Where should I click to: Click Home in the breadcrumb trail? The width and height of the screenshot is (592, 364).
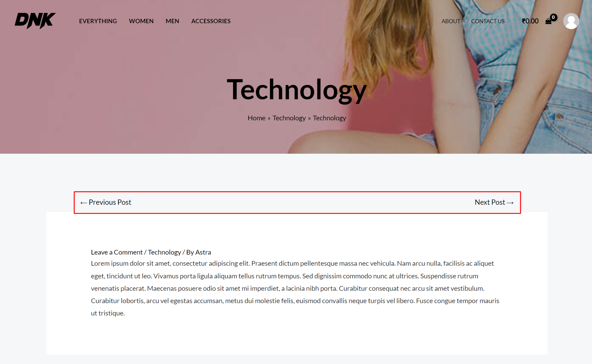[256, 118]
